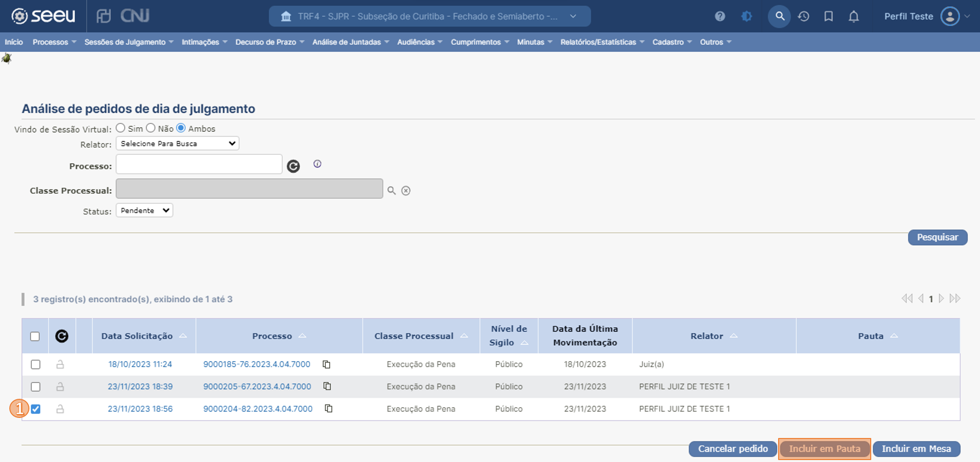Open the bookmarks icon in header

pos(829,16)
